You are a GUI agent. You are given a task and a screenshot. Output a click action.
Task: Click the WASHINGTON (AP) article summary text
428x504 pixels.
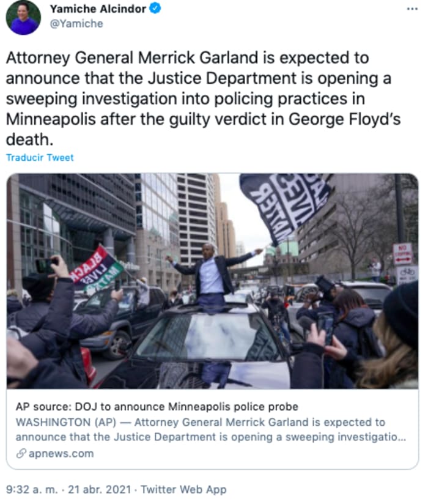point(211,429)
